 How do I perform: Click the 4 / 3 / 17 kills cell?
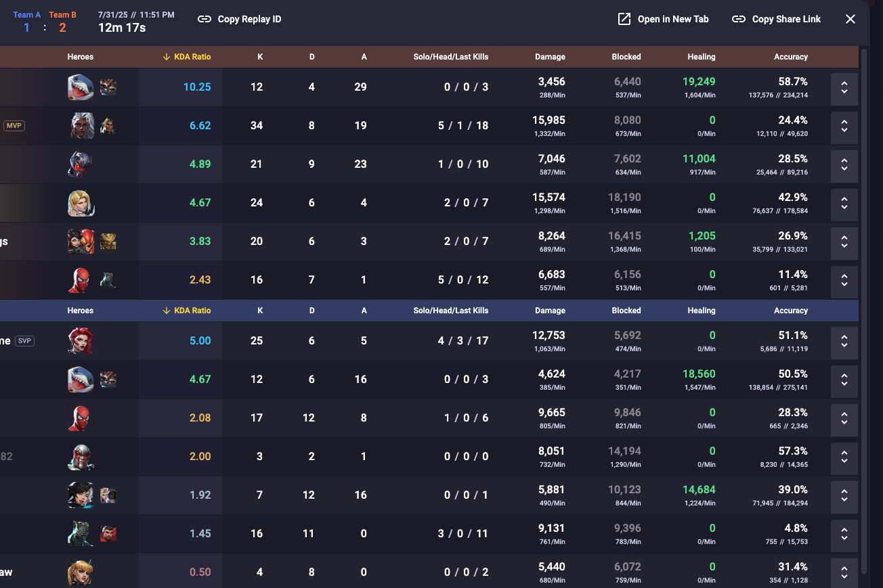coord(463,341)
